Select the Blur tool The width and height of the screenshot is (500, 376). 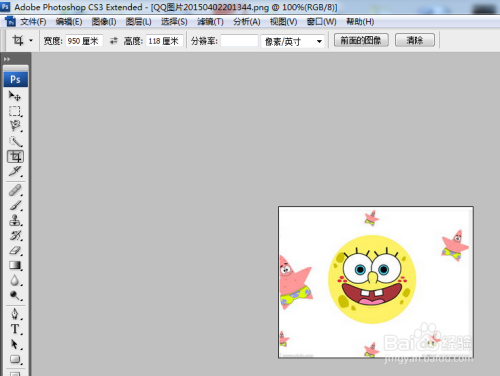15,280
